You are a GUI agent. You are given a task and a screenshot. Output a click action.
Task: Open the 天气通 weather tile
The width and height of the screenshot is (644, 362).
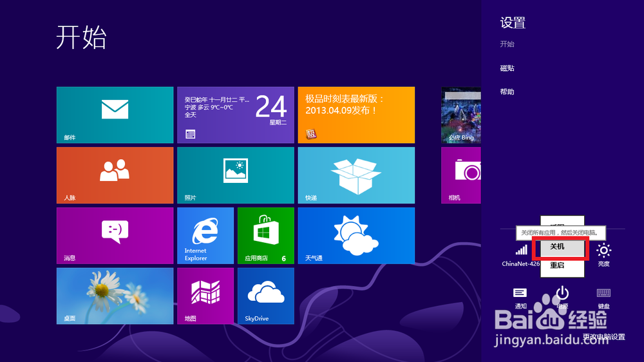click(356, 236)
